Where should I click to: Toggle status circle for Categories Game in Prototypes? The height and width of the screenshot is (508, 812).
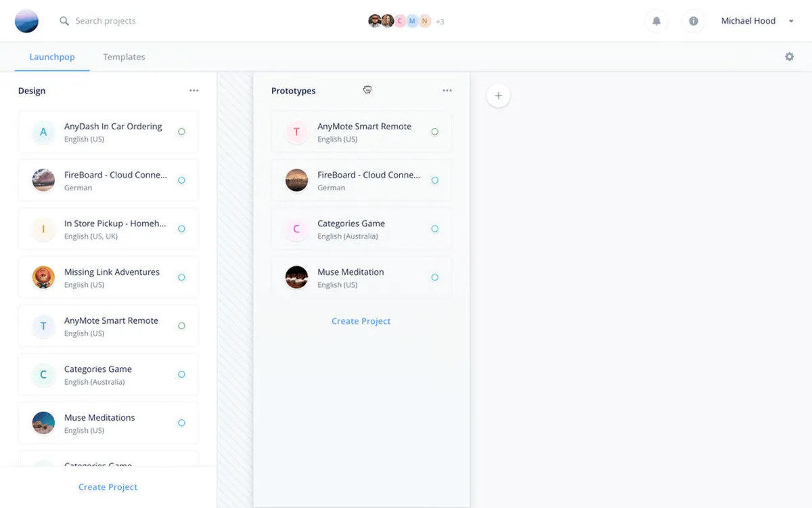(x=434, y=229)
